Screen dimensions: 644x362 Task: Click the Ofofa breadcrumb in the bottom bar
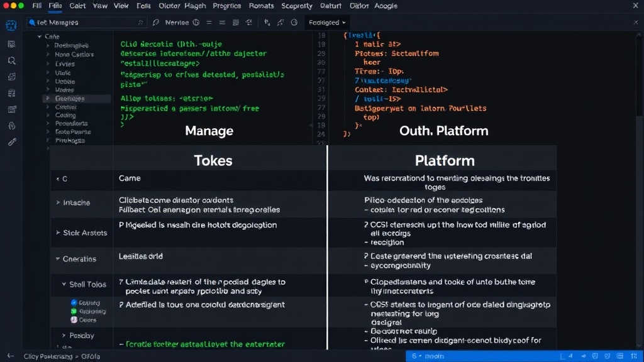click(91, 356)
